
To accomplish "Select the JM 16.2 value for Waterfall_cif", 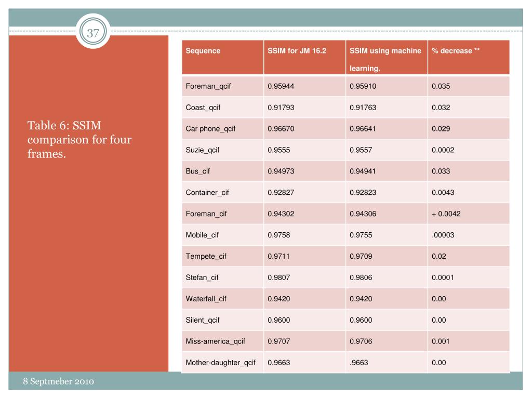I will coord(279,299).
